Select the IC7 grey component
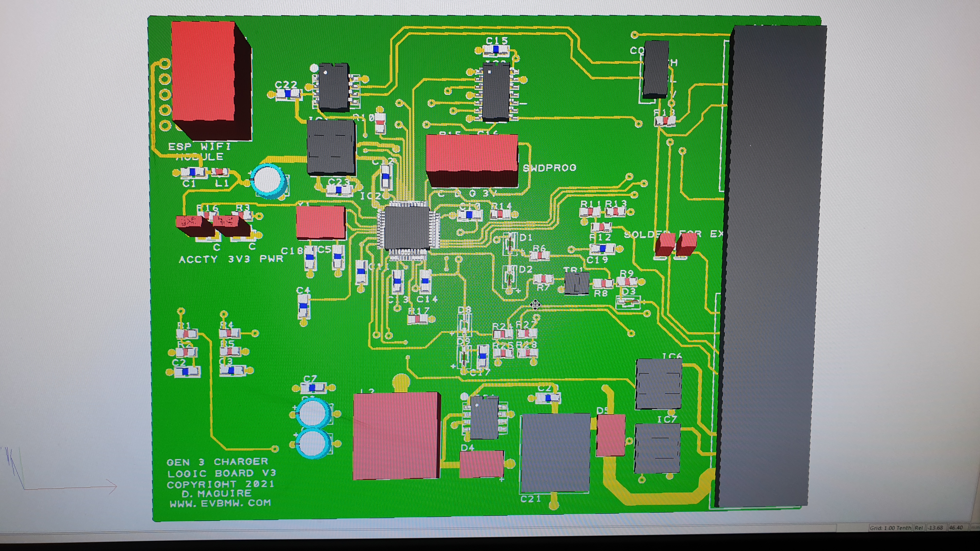Image resolution: width=980 pixels, height=551 pixels. (657, 449)
